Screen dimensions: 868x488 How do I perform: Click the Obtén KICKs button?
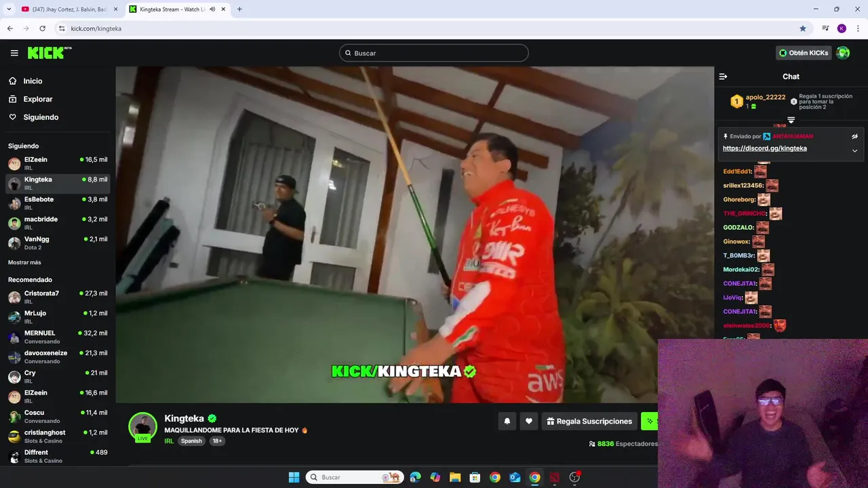[x=804, y=53]
